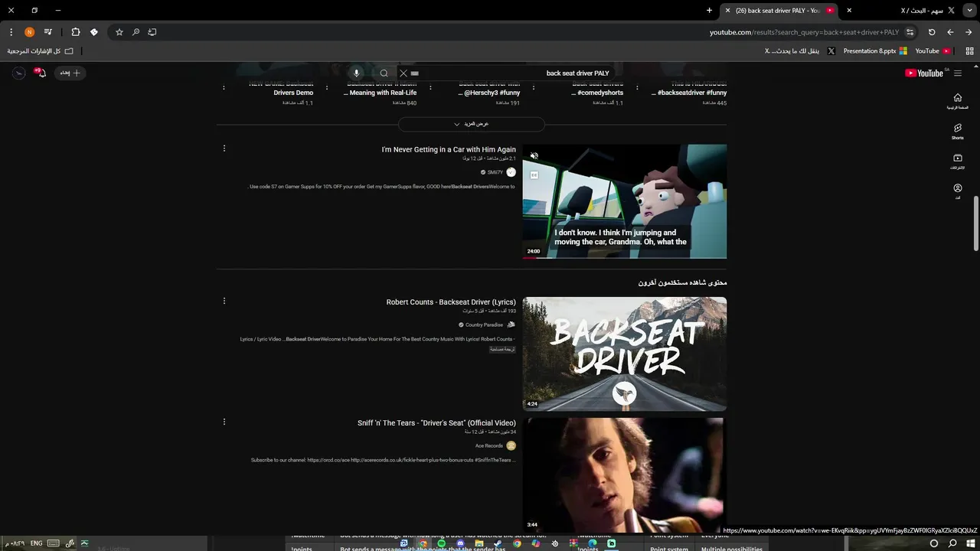Viewport: 980px width, 551px height.
Task: Open the Chrome profile N avatar
Action: 29,32
